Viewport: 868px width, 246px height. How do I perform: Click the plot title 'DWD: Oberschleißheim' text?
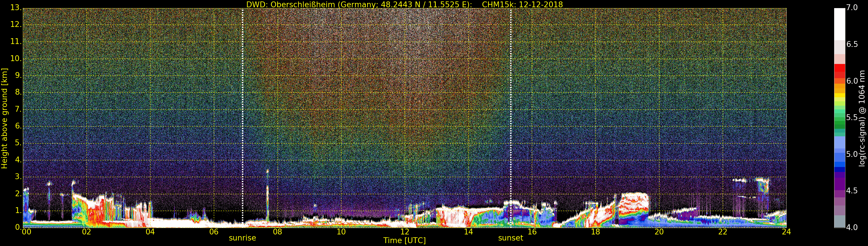coord(291,4)
